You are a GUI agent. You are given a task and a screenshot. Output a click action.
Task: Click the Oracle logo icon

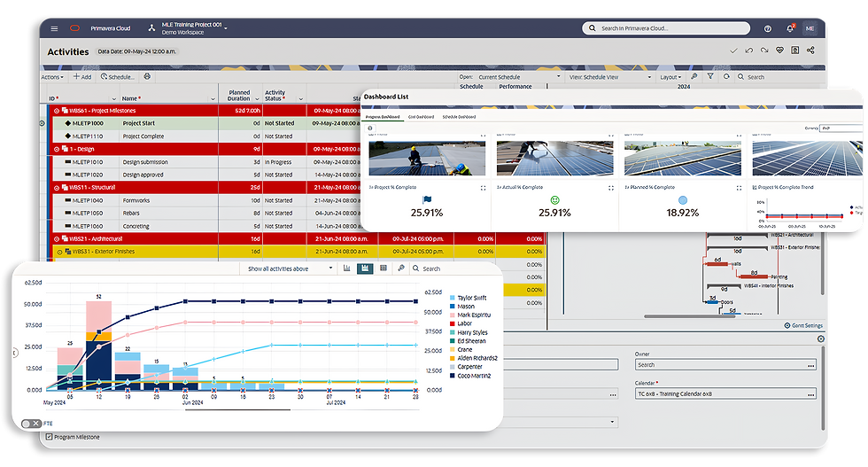click(74, 28)
